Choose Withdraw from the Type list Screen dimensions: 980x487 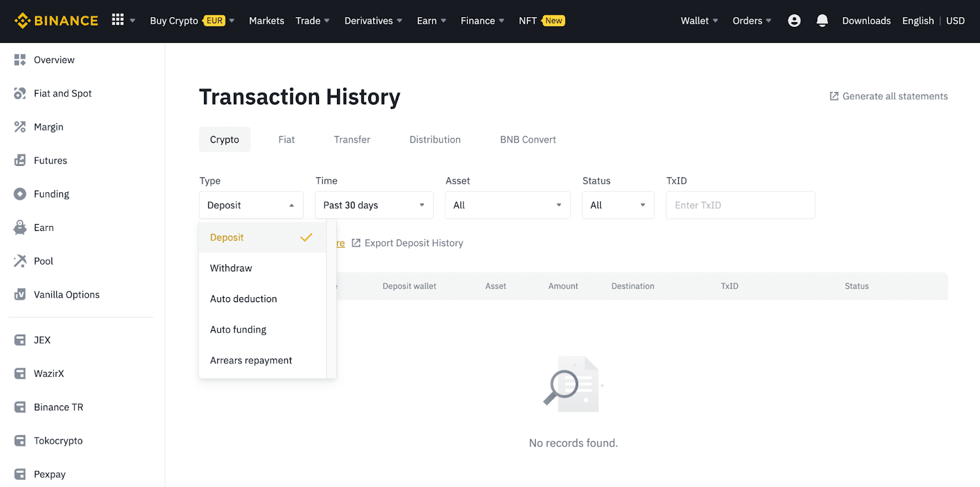tap(263, 268)
